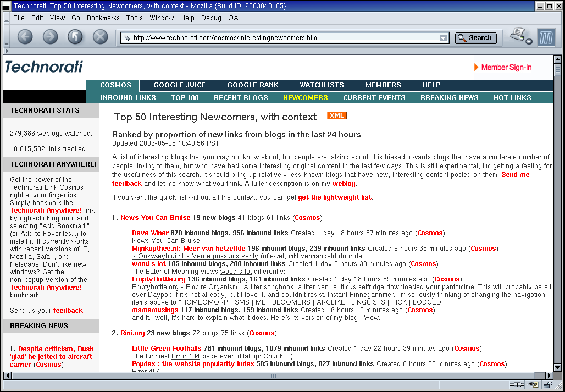Click the online/offline connection plug icon

coord(516,384)
